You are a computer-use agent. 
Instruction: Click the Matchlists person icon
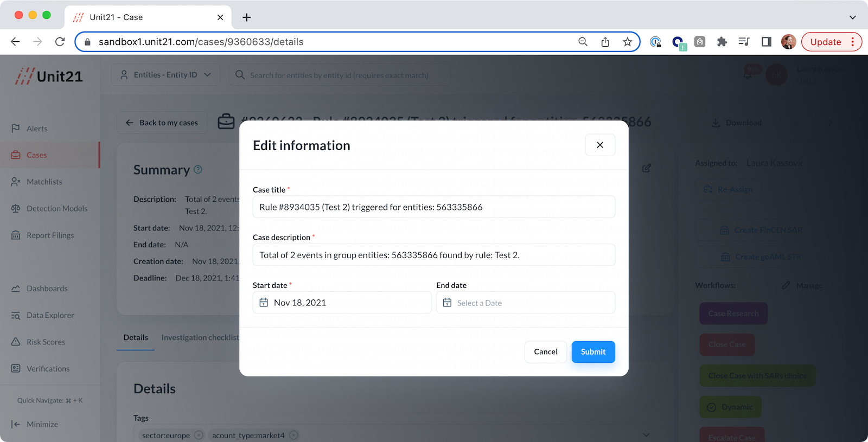(16, 182)
